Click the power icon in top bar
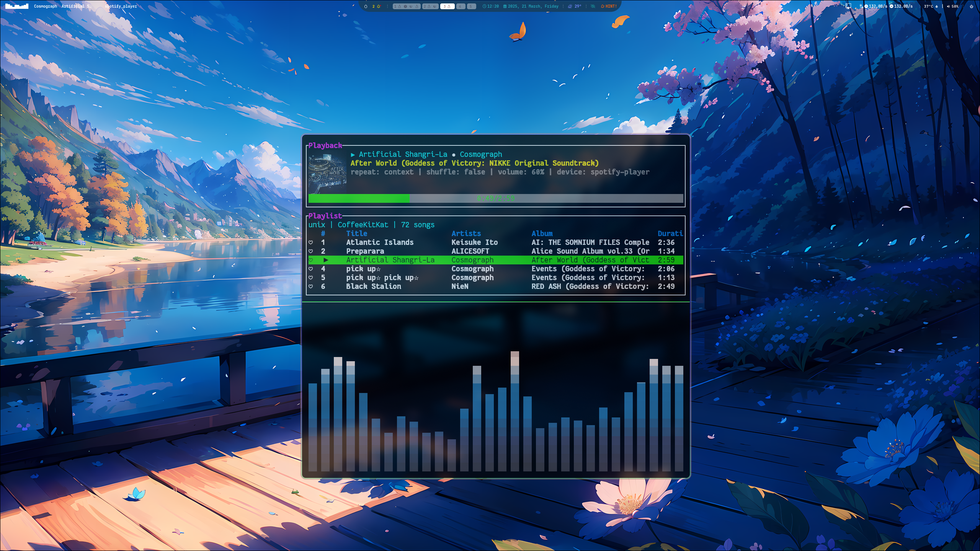 coord(971,7)
